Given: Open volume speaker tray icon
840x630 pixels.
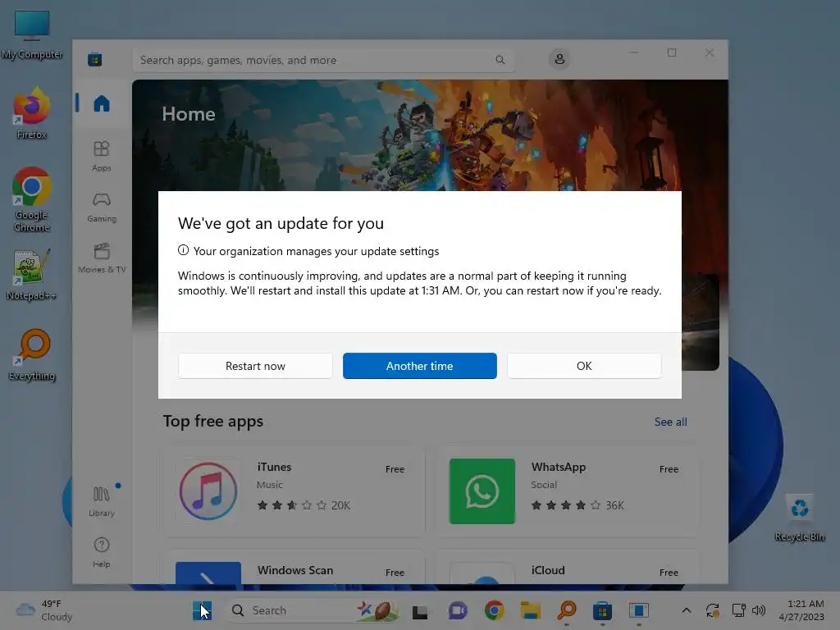Looking at the screenshot, I should 759,610.
